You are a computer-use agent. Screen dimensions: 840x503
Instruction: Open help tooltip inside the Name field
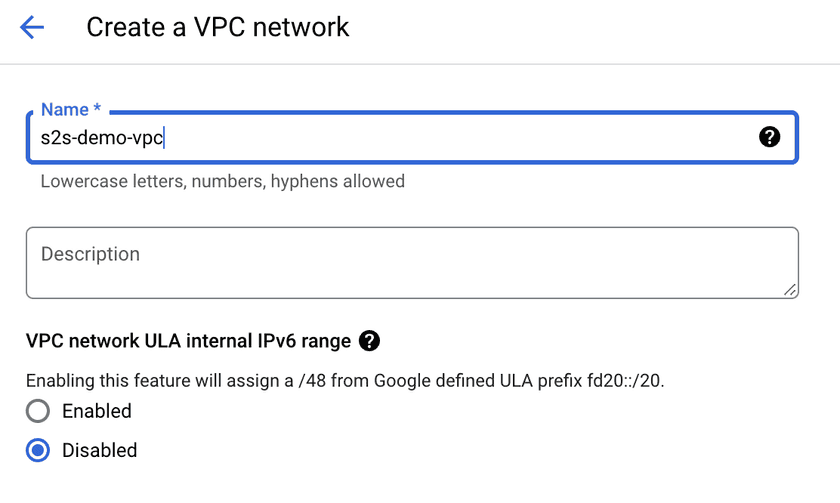click(769, 137)
